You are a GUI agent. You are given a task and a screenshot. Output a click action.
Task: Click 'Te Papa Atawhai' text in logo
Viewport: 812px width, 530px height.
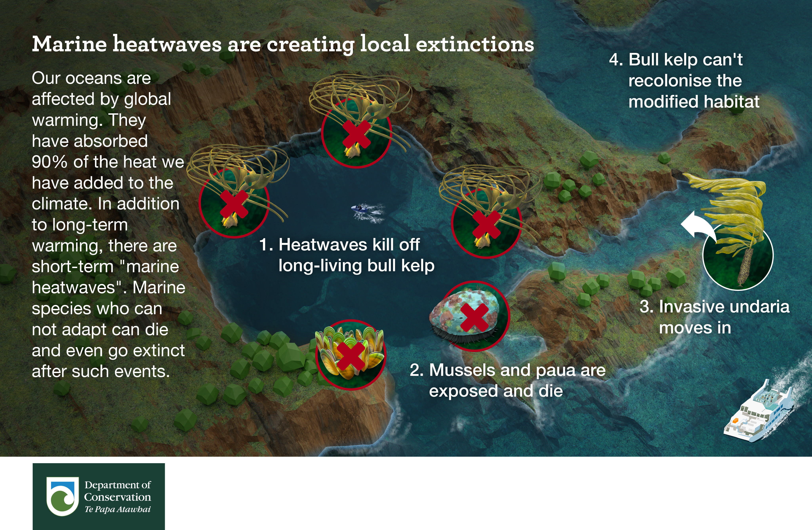click(x=117, y=510)
